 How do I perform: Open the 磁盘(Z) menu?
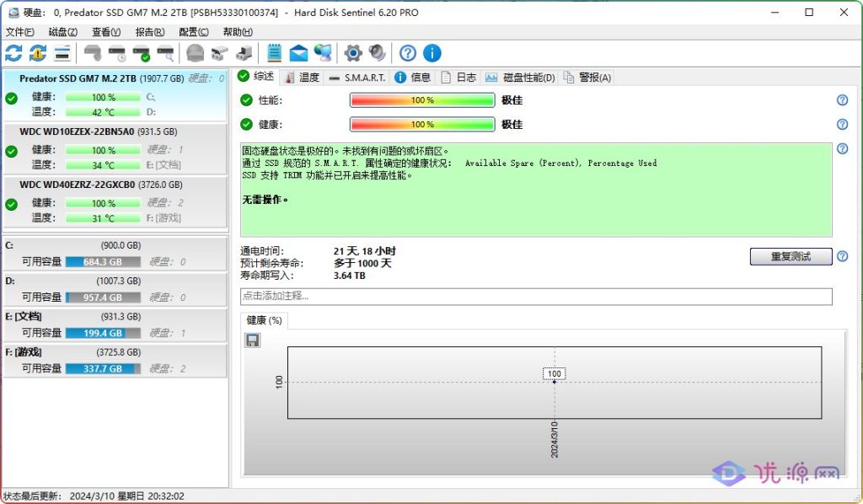(62, 32)
